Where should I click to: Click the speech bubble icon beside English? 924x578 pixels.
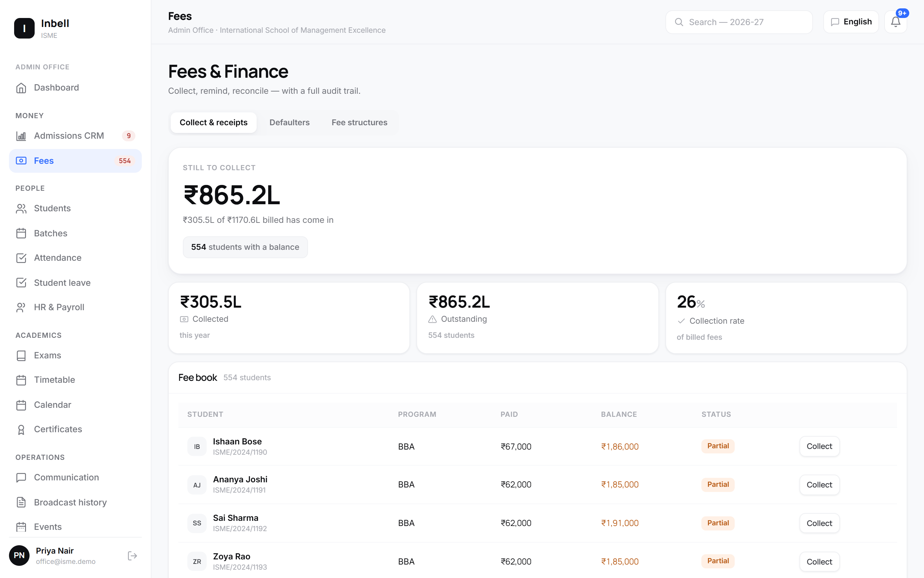click(x=835, y=22)
